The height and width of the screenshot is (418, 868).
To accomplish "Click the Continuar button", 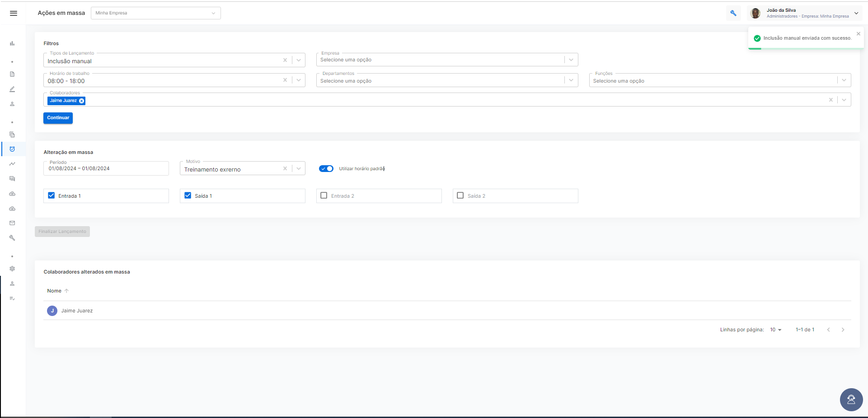I will [x=58, y=118].
